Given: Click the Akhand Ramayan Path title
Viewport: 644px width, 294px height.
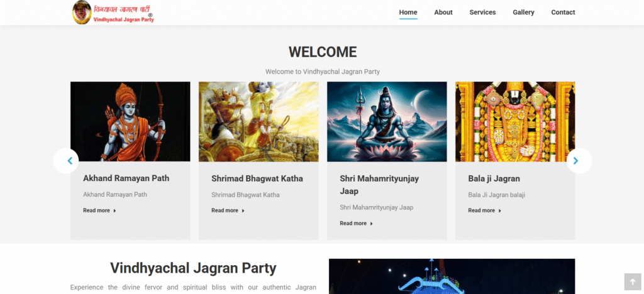Looking at the screenshot, I should [126, 178].
